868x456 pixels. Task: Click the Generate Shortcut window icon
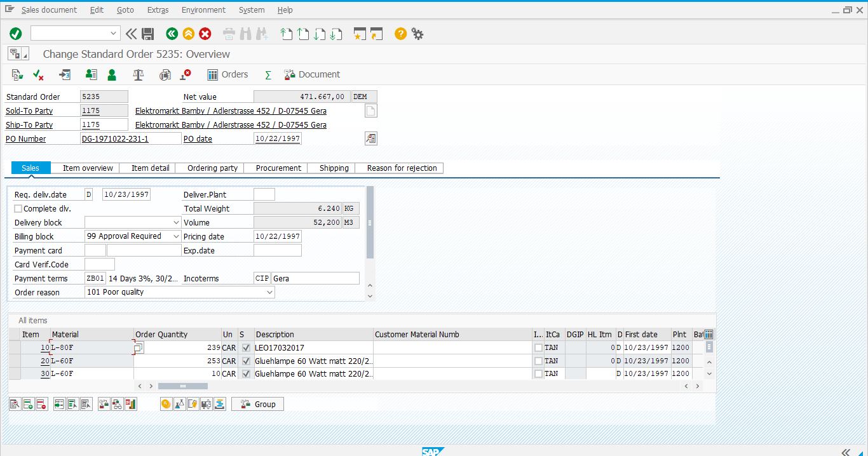coord(377,34)
